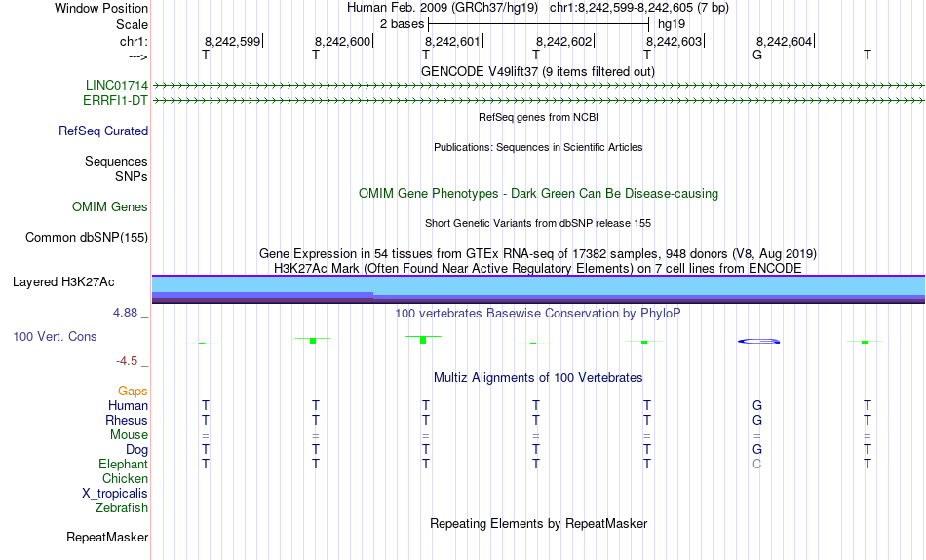
Task: Click the G base in the reference sequence row
Action: [757, 55]
